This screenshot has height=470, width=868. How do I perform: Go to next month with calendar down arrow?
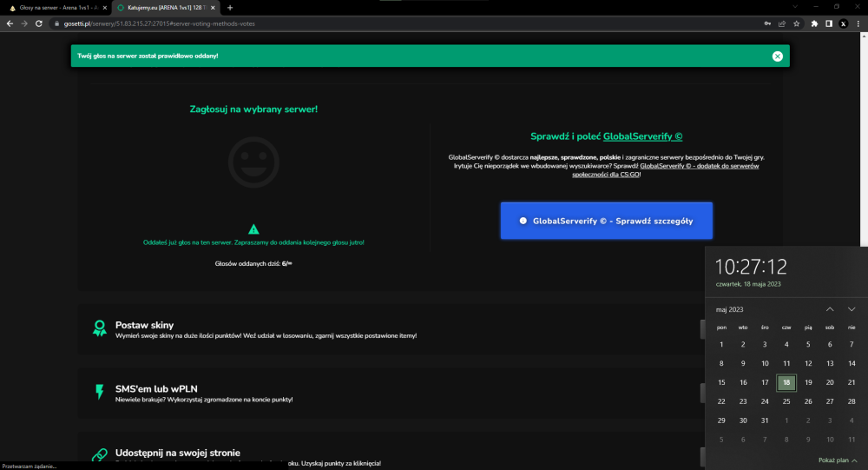(852, 309)
